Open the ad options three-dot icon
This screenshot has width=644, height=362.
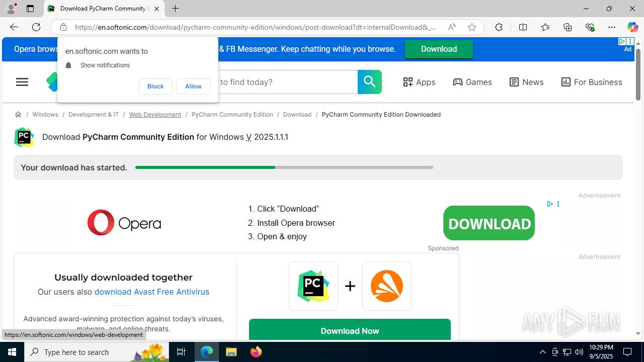click(558, 204)
